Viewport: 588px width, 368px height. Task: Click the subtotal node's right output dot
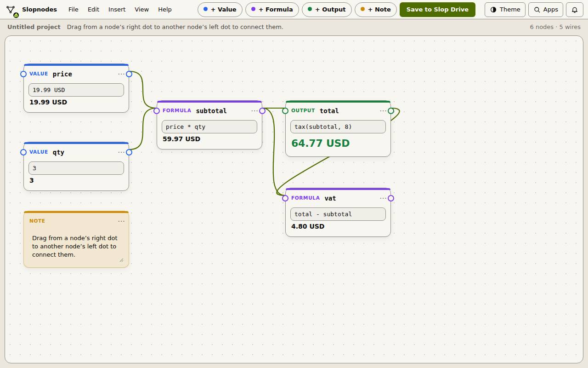point(262,111)
